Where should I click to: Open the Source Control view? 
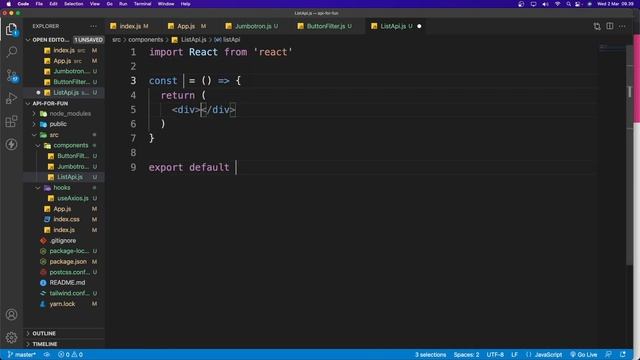tap(11, 75)
